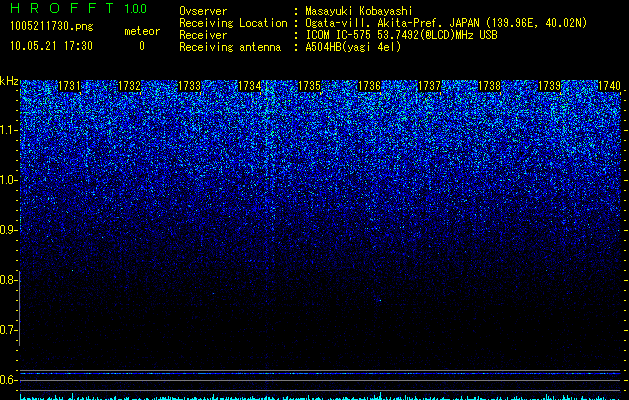Click the 0.8 kHz axis label

coord(8,280)
